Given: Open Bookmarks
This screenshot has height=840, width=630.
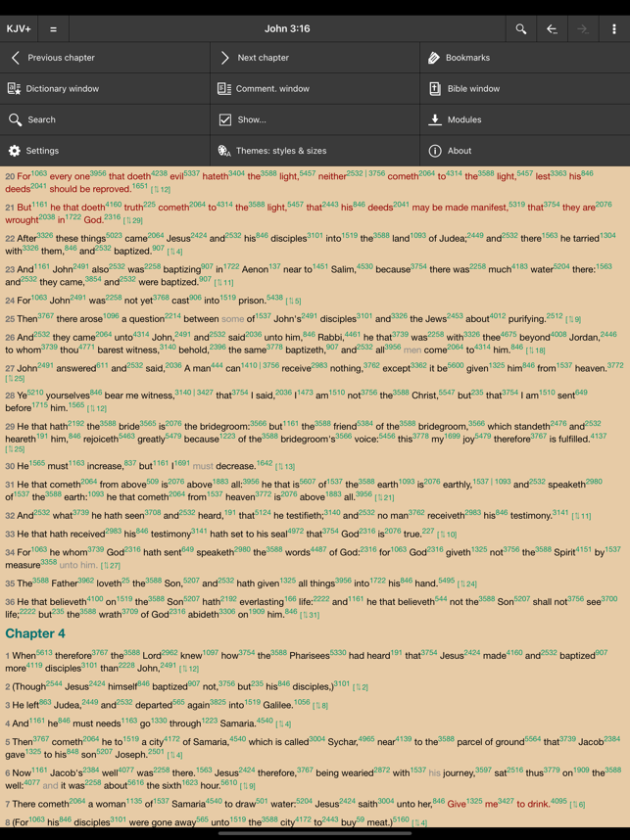Looking at the screenshot, I should tap(525, 58).
